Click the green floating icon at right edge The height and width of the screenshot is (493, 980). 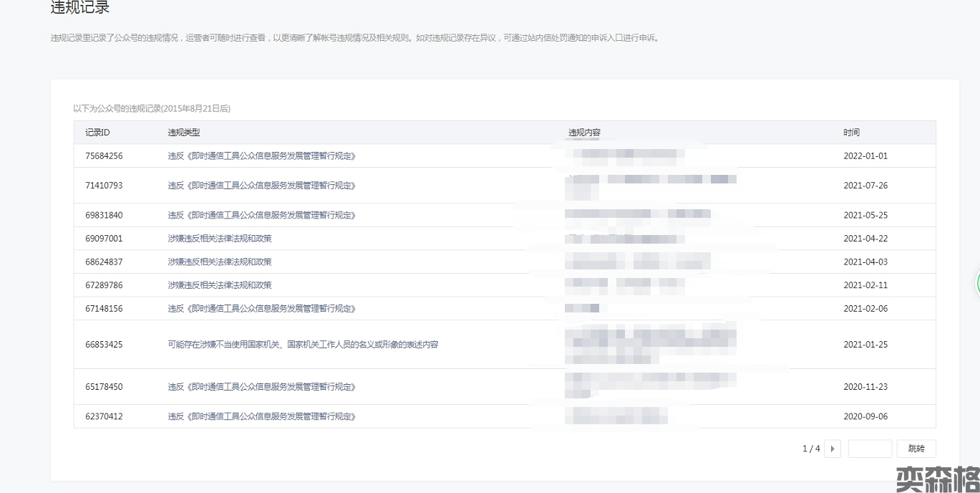coord(976,284)
